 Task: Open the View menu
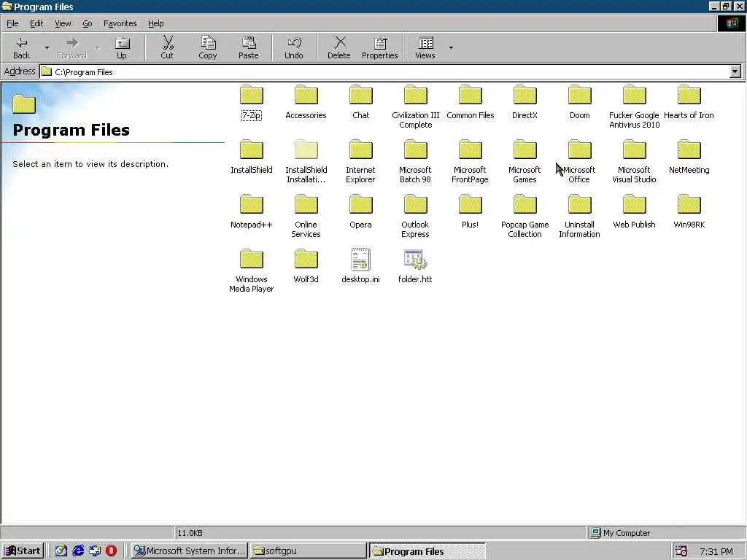(x=63, y=23)
